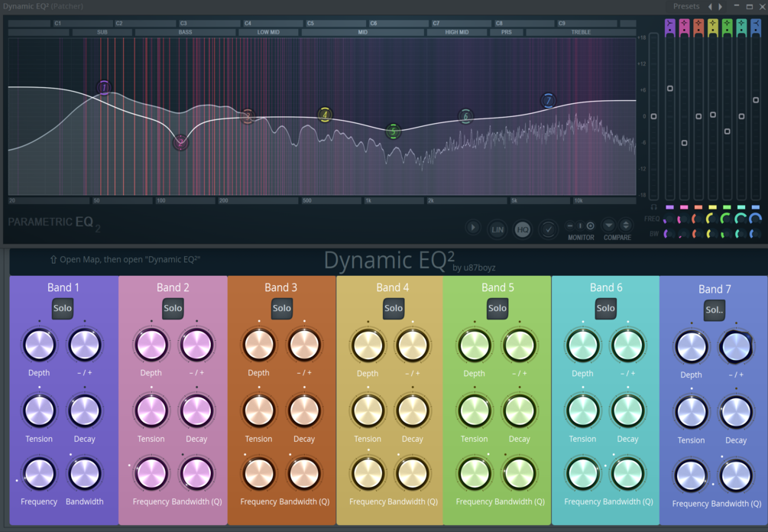
Task: Click the Band 4 Bandwidth (Q) knob
Action: [x=413, y=474]
